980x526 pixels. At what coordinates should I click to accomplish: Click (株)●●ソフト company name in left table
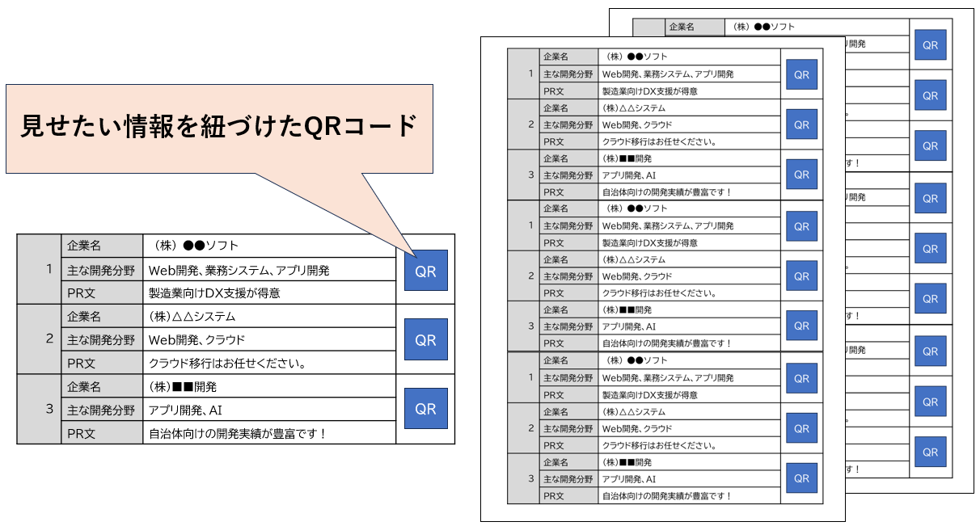(194, 246)
